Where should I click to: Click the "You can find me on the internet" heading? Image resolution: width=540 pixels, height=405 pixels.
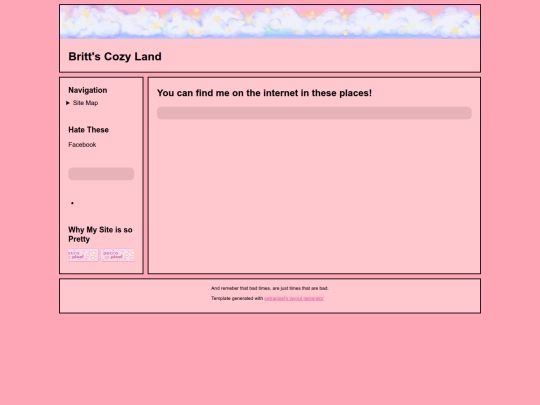coord(264,93)
